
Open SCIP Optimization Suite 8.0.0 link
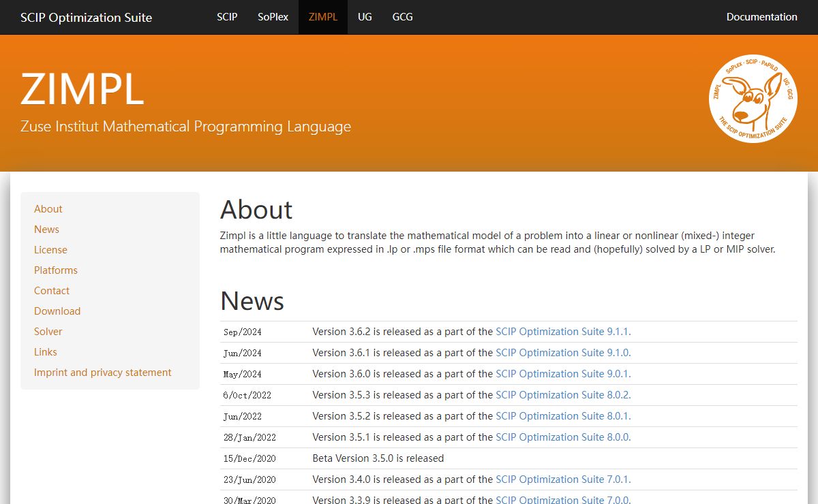point(563,437)
